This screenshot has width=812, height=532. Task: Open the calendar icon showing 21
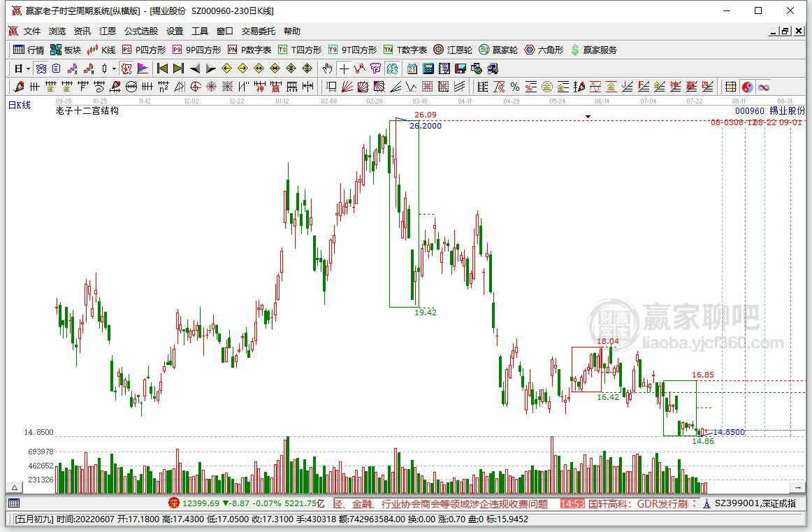point(412,69)
